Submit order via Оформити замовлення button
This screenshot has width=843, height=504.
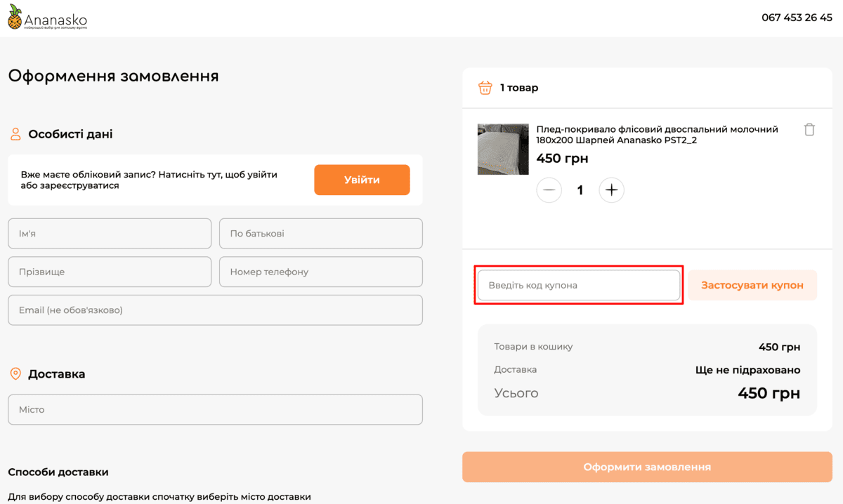(647, 467)
